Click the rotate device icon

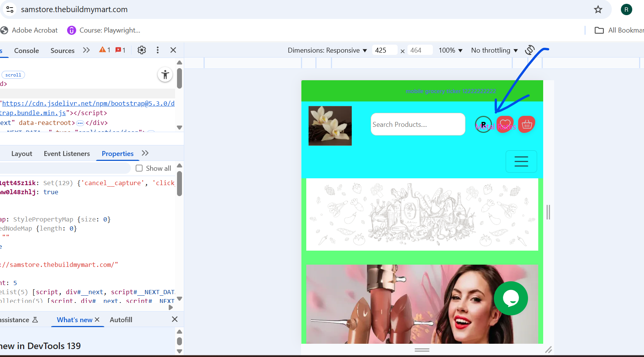pyautogui.click(x=530, y=50)
